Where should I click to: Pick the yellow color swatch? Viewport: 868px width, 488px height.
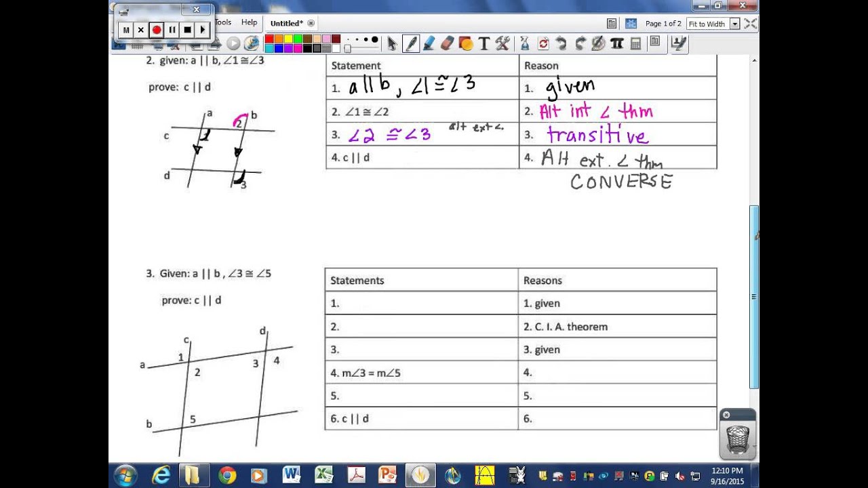click(288, 39)
